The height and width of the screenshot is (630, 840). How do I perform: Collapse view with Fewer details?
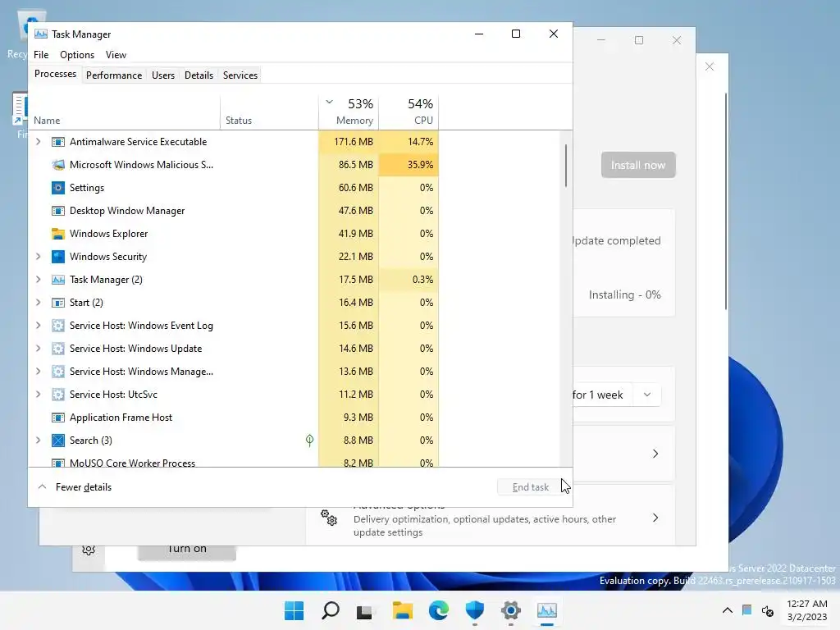pos(75,487)
